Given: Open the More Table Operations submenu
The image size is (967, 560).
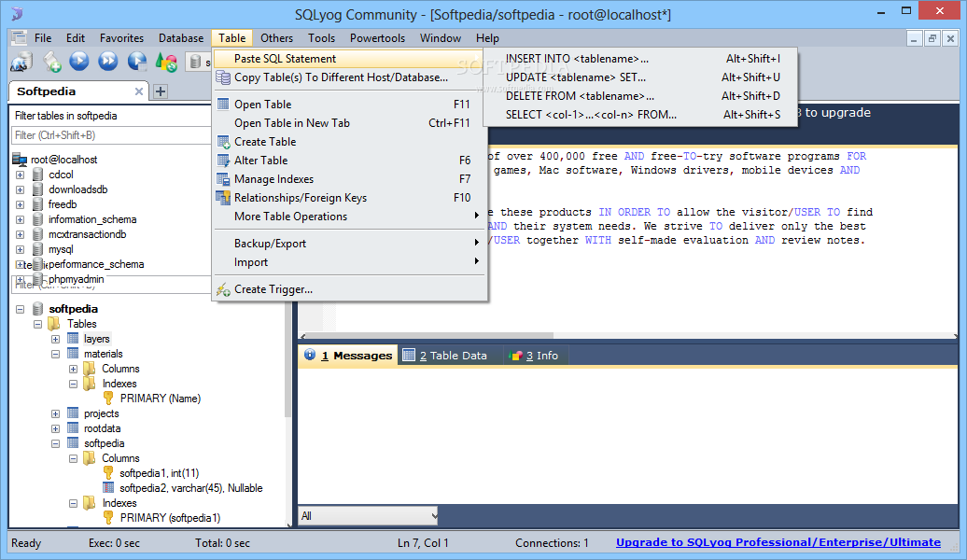Looking at the screenshot, I should (349, 217).
